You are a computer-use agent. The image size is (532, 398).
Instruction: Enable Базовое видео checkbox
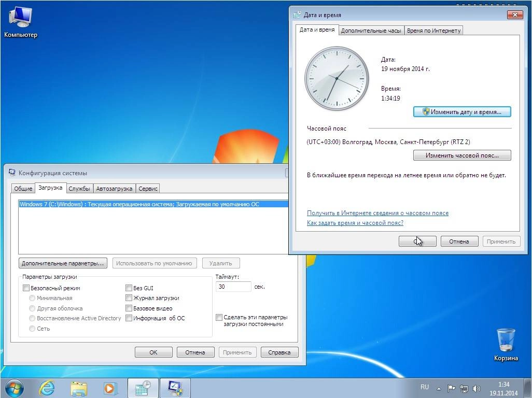[129, 308]
